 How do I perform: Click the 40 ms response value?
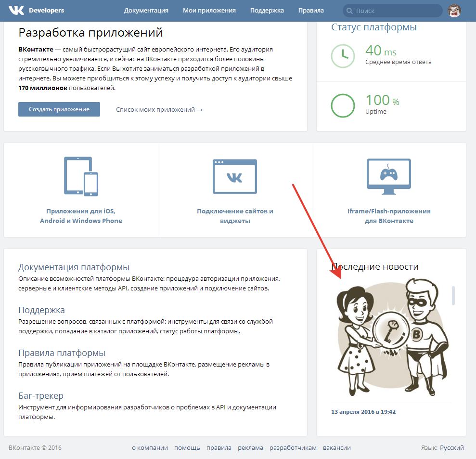pos(381,51)
